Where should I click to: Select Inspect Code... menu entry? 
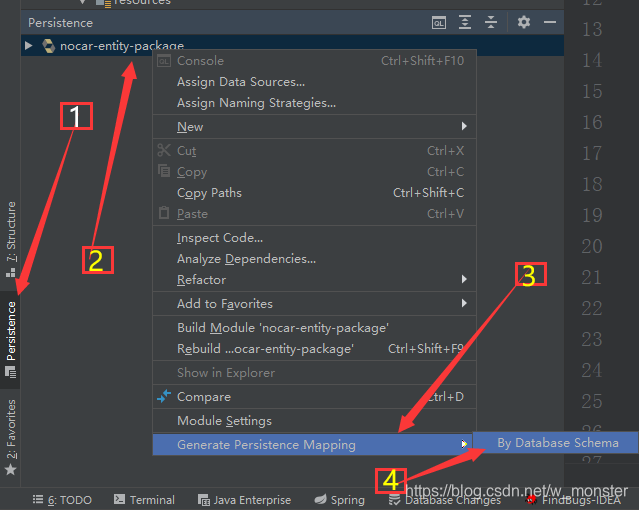point(314,238)
